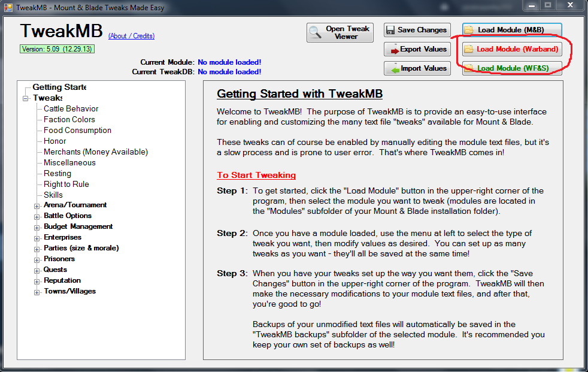The height and width of the screenshot is (372, 588).
Task: Select Prisoners label in tree
Action: pyautogui.click(x=59, y=259)
